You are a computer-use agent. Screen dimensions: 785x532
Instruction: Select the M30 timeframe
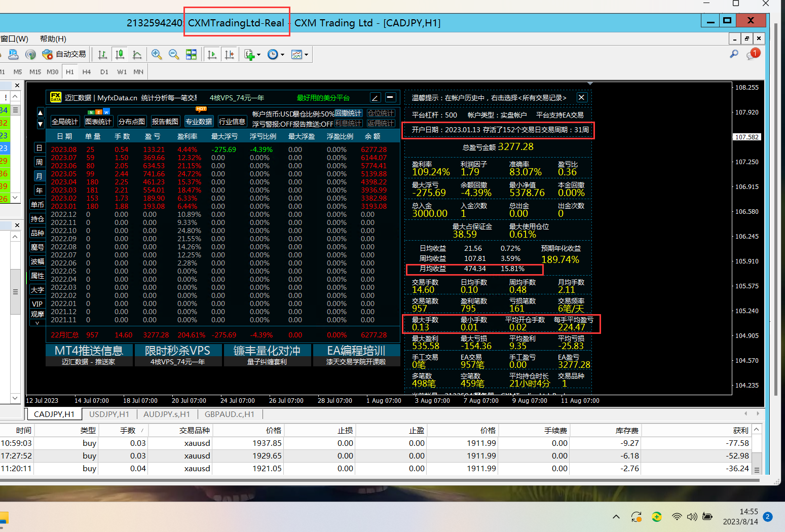(53, 72)
